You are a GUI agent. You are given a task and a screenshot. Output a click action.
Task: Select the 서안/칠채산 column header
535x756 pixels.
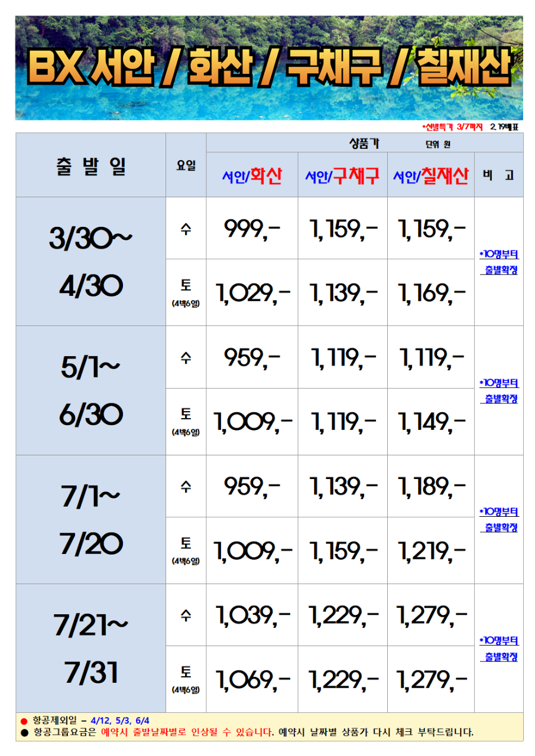coord(431,175)
